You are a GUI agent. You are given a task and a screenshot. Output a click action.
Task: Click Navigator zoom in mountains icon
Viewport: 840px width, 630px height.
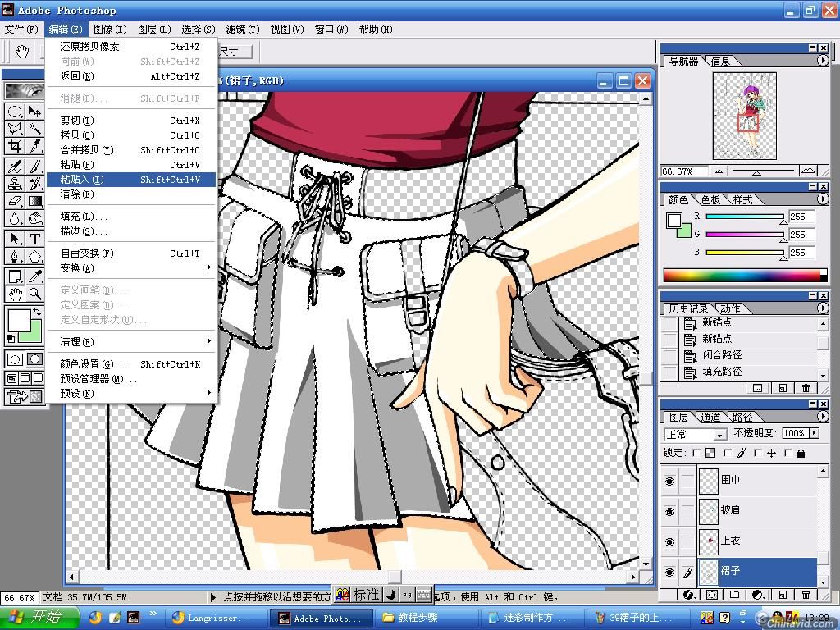pos(808,171)
